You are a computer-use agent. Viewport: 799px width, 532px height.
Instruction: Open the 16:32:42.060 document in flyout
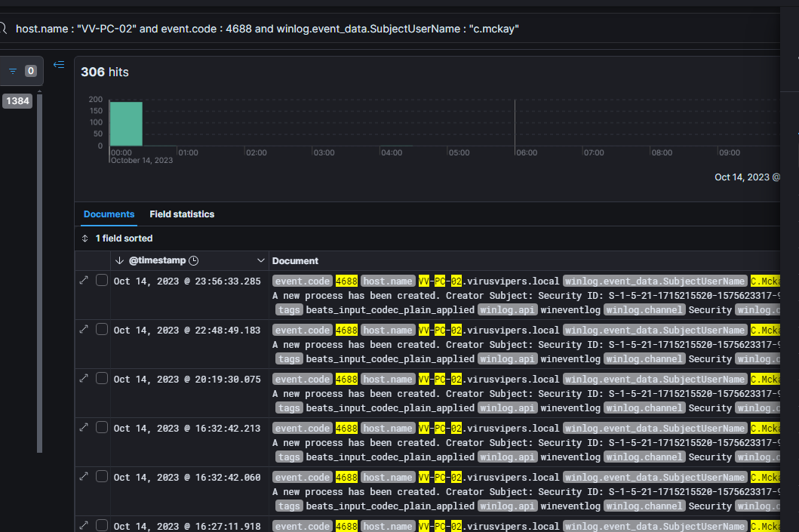click(x=84, y=477)
